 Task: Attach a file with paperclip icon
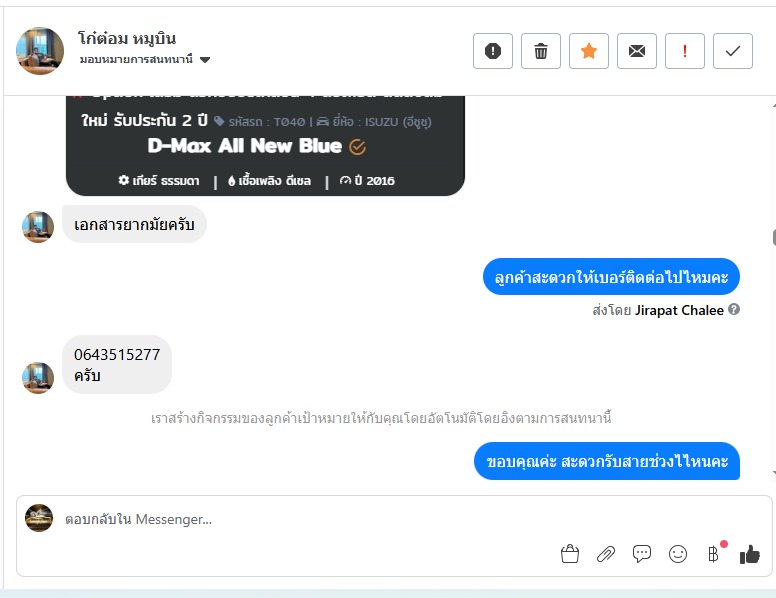(x=606, y=553)
